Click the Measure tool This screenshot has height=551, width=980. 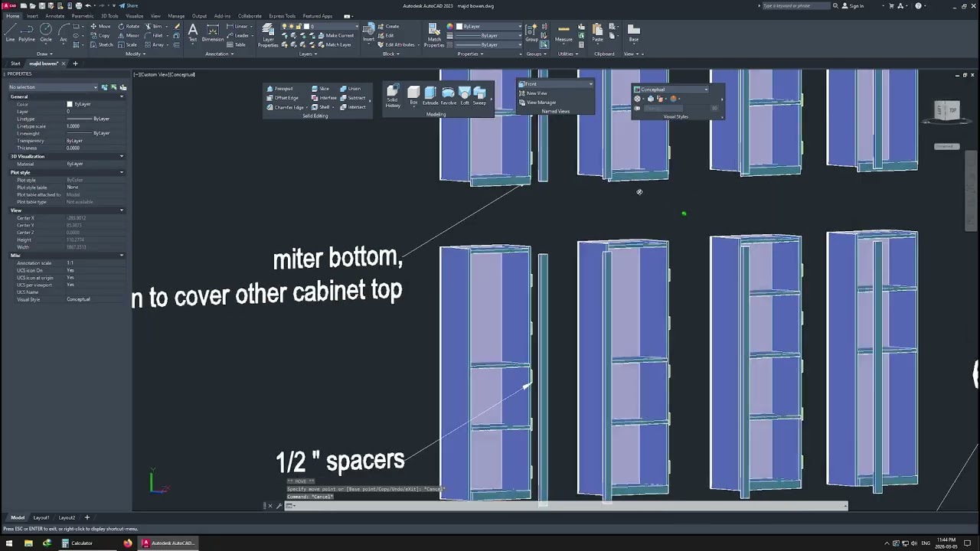[563, 32]
